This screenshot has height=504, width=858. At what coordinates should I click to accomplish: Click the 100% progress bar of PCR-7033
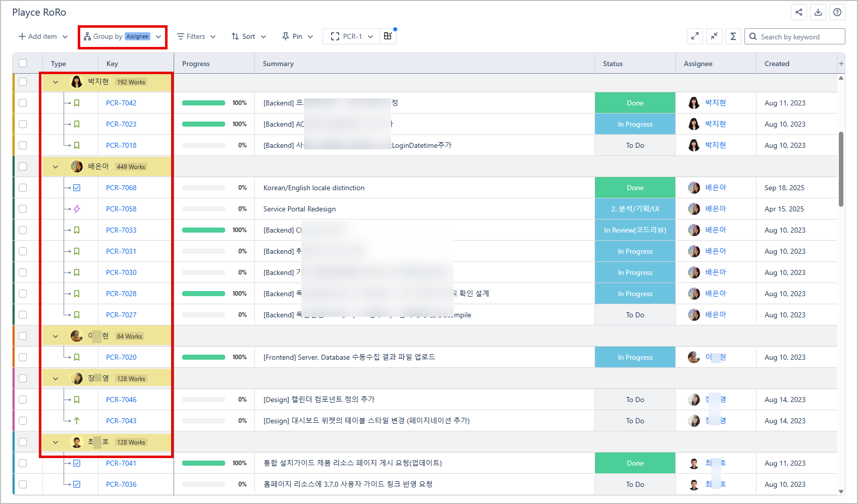pos(203,230)
